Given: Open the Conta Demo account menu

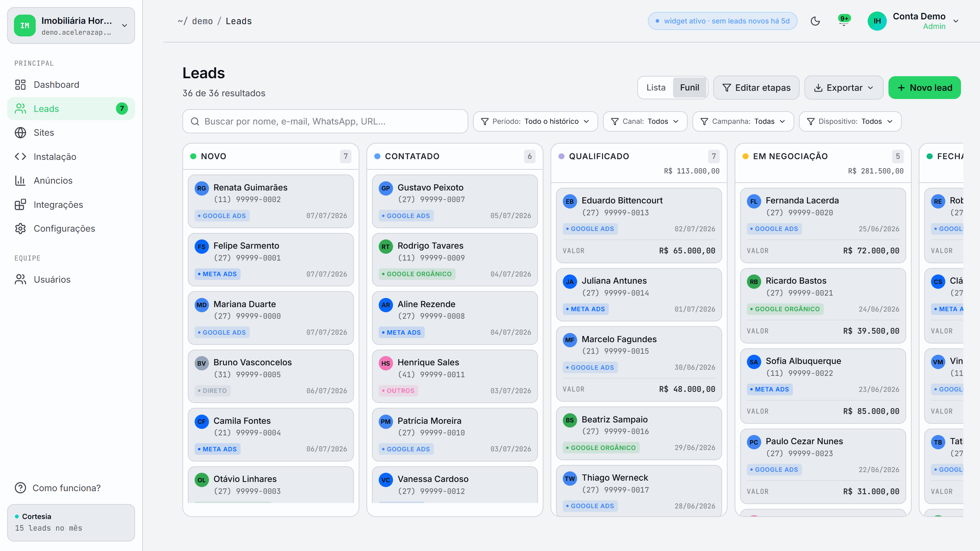Looking at the screenshot, I should (x=913, y=21).
